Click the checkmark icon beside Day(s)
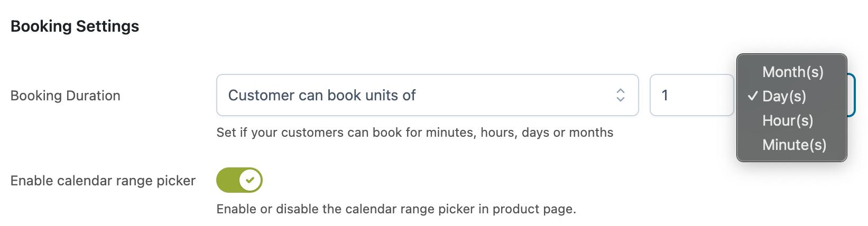The height and width of the screenshot is (226, 868). (753, 96)
